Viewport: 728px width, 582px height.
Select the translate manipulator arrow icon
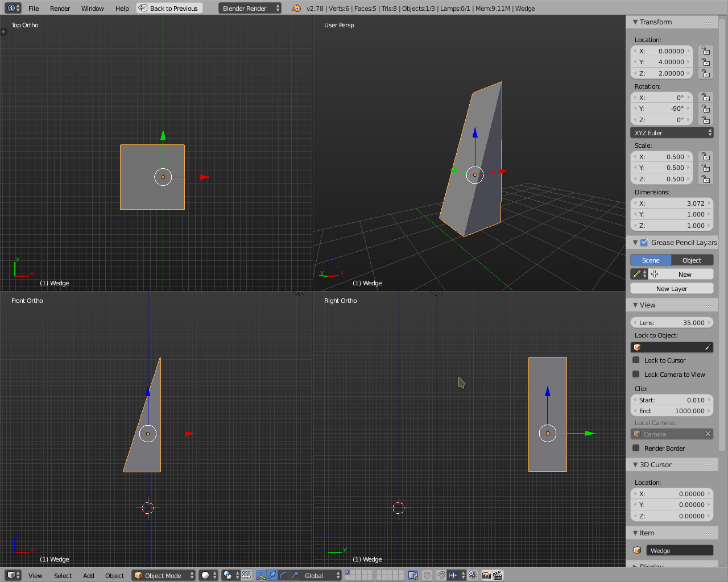(x=272, y=575)
